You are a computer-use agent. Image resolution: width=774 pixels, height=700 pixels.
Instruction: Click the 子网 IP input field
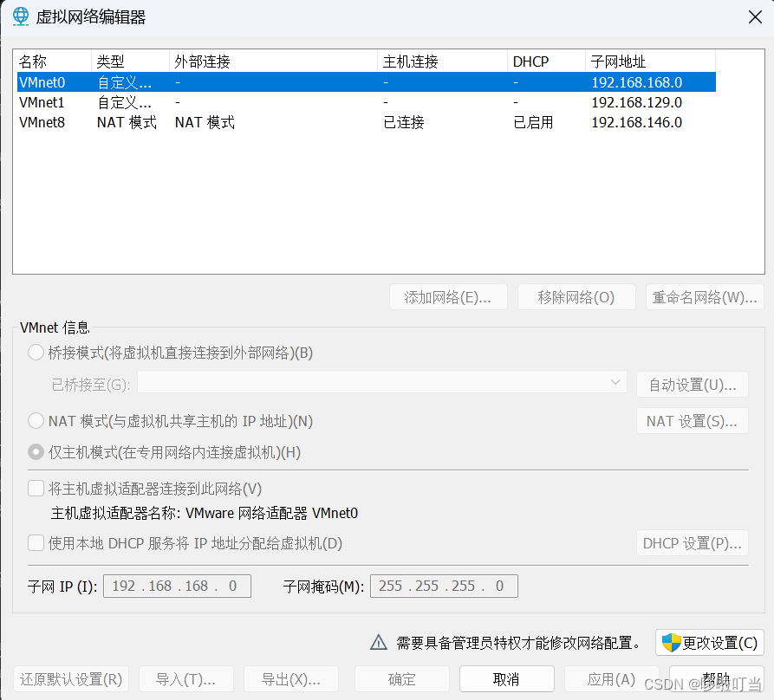[177, 586]
